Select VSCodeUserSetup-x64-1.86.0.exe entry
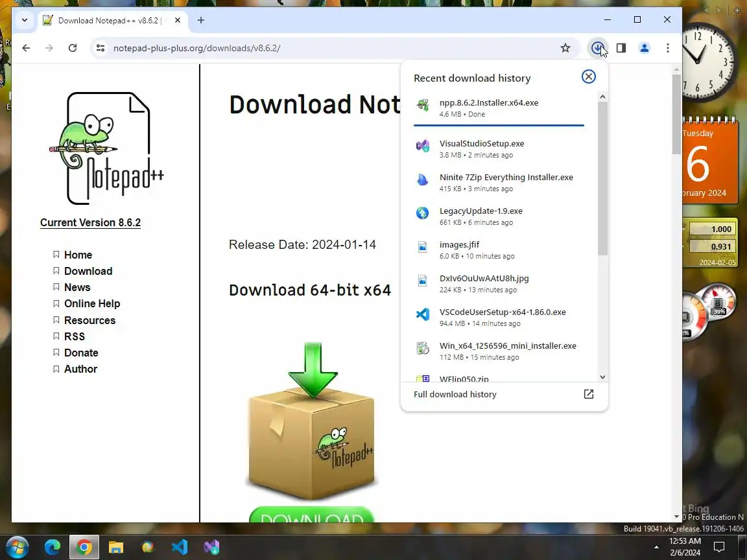 [499, 318]
